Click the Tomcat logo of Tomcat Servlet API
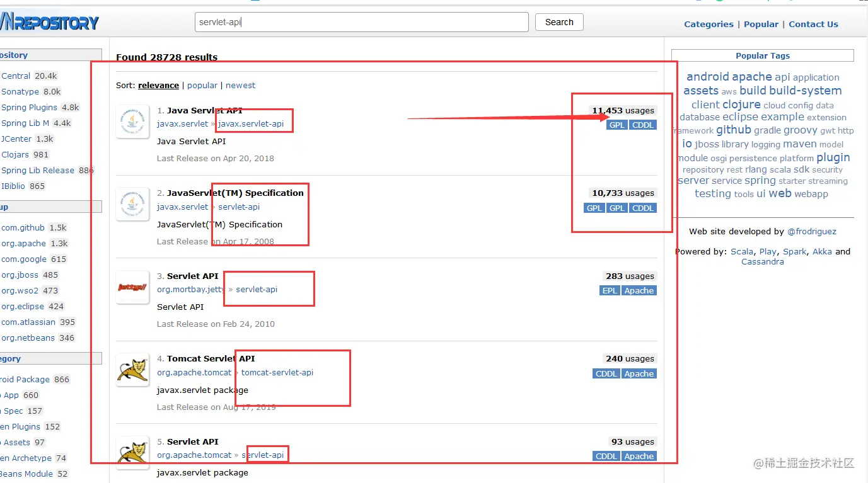 (x=132, y=370)
